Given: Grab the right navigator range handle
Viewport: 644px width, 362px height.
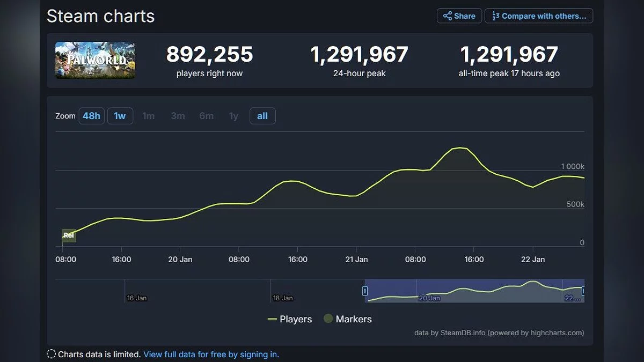Looking at the screenshot, I should click(x=583, y=291).
